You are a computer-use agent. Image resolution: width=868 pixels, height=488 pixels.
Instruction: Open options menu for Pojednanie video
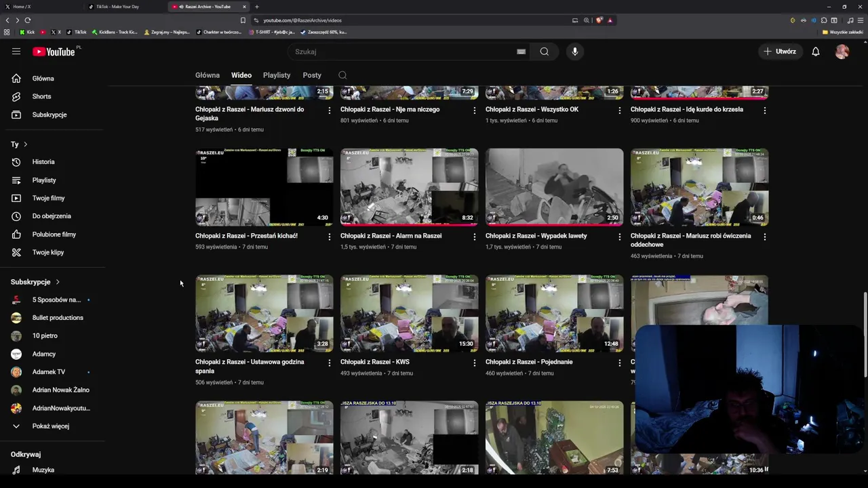click(x=620, y=363)
